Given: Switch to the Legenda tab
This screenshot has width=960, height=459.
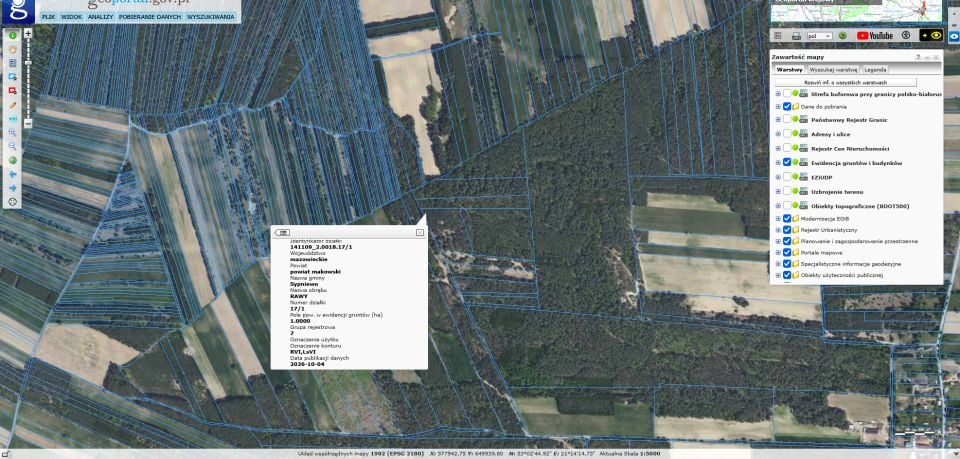Looking at the screenshot, I should click(876, 70).
